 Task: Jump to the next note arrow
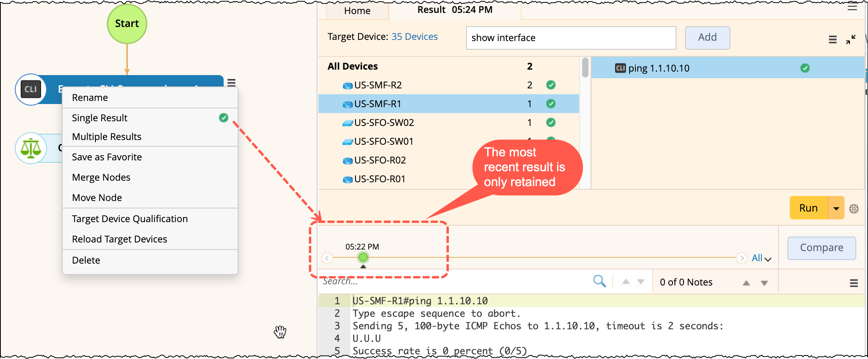[764, 283]
